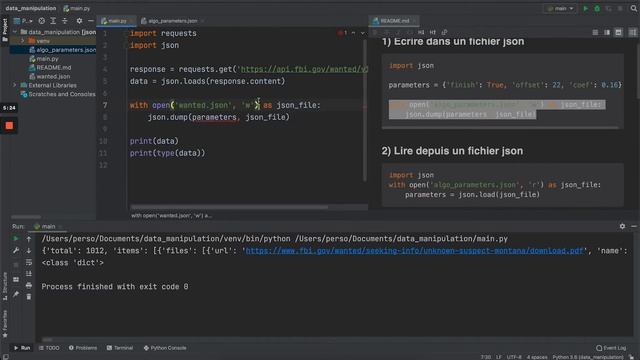Select the main tab in Run panel
The height and width of the screenshot is (360, 640).
tap(48, 227)
